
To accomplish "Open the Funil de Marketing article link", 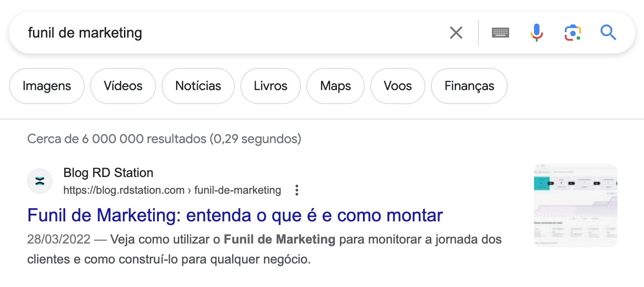I will pyautogui.click(x=235, y=215).
